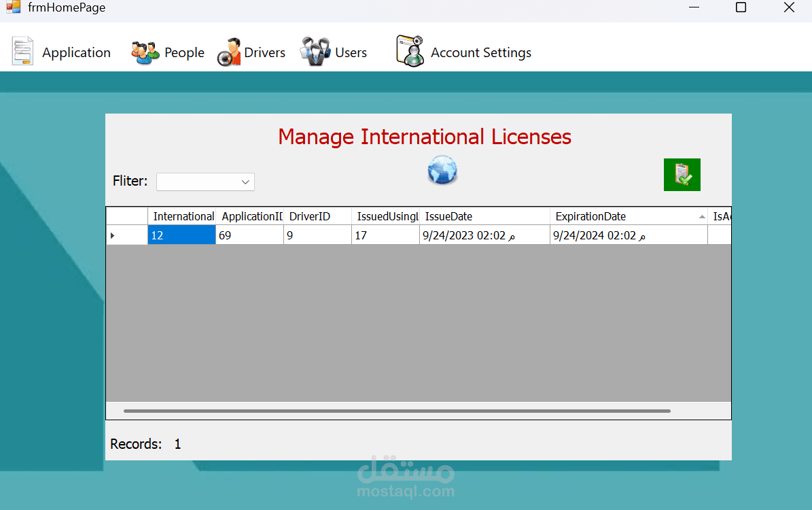Click the frmHomePage window app icon

pos(14,7)
